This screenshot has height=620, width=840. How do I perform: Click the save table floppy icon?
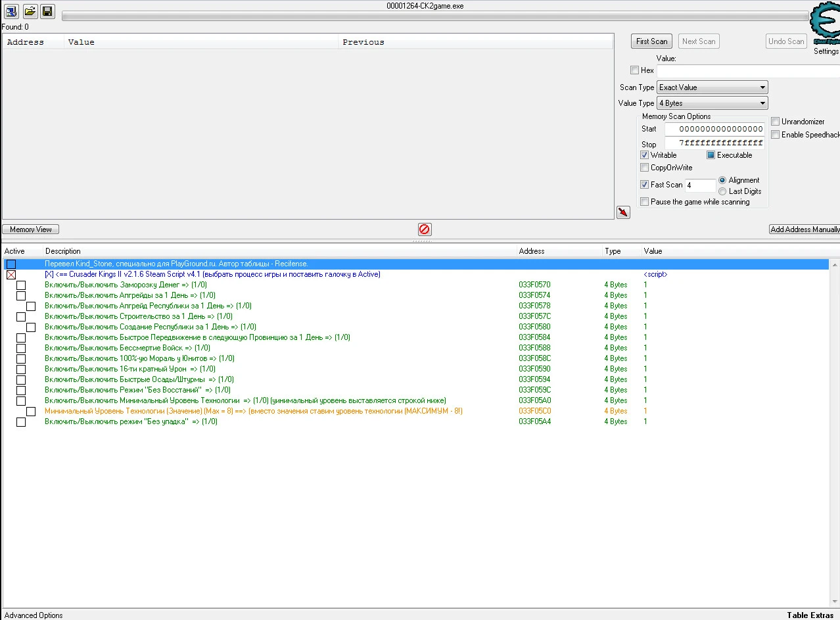click(47, 11)
